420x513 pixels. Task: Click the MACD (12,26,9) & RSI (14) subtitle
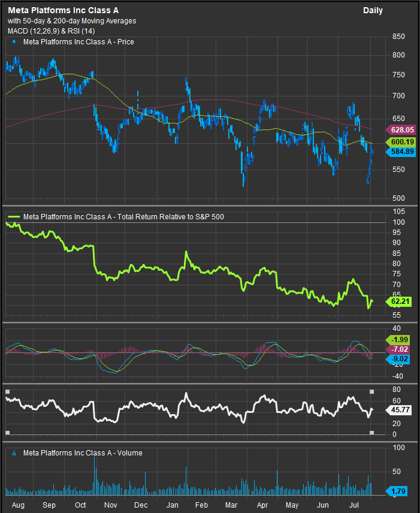[x=52, y=31]
